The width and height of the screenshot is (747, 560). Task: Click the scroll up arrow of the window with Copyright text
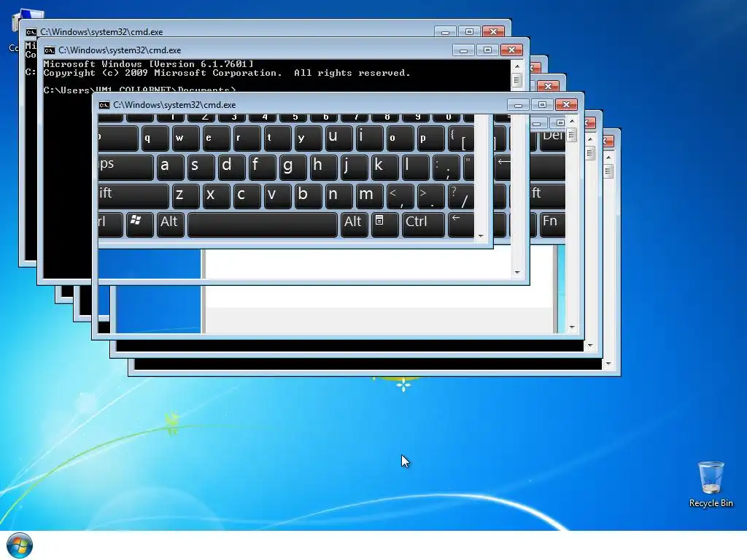click(x=517, y=66)
